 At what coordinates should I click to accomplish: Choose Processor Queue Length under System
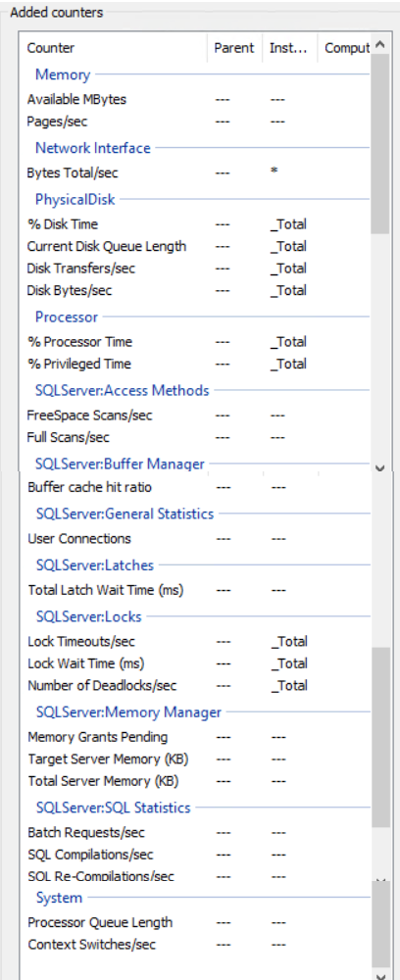pyautogui.click(x=197, y=922)
